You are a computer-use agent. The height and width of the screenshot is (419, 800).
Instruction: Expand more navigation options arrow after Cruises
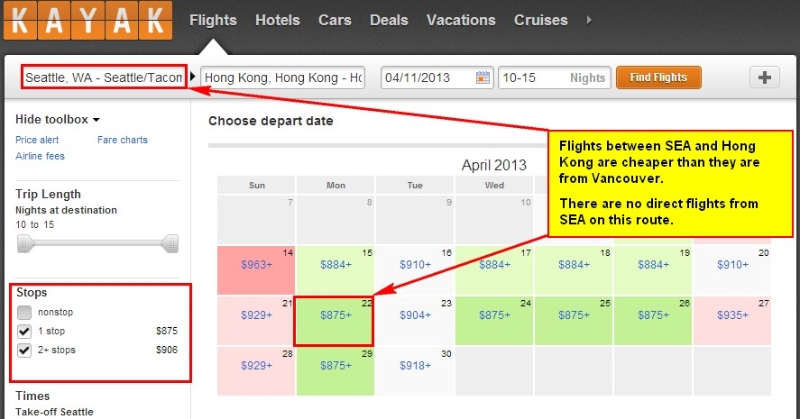589,20
